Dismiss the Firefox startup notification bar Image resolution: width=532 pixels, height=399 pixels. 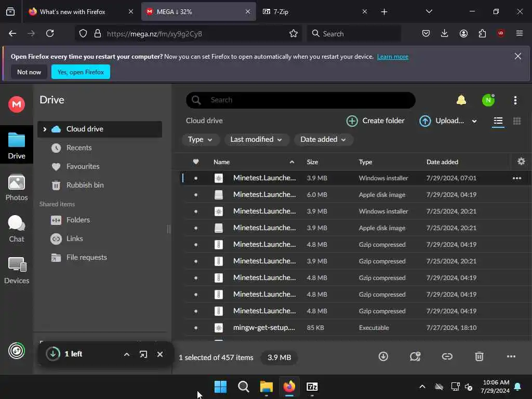(517, 56)
